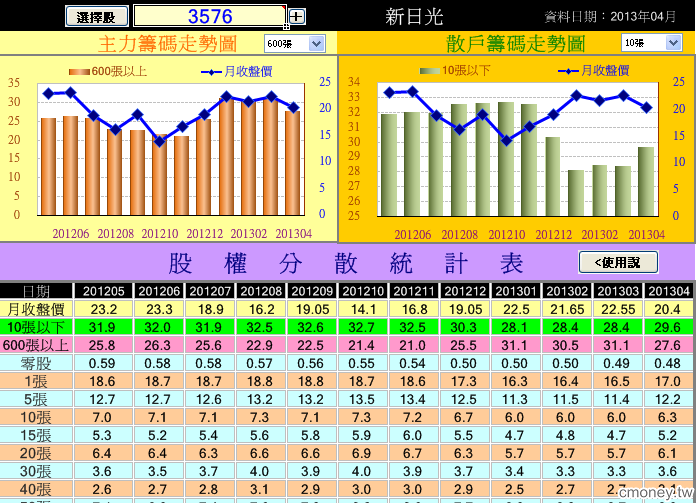Click the tallest orange bar for 201301

(x=226, y=156)
